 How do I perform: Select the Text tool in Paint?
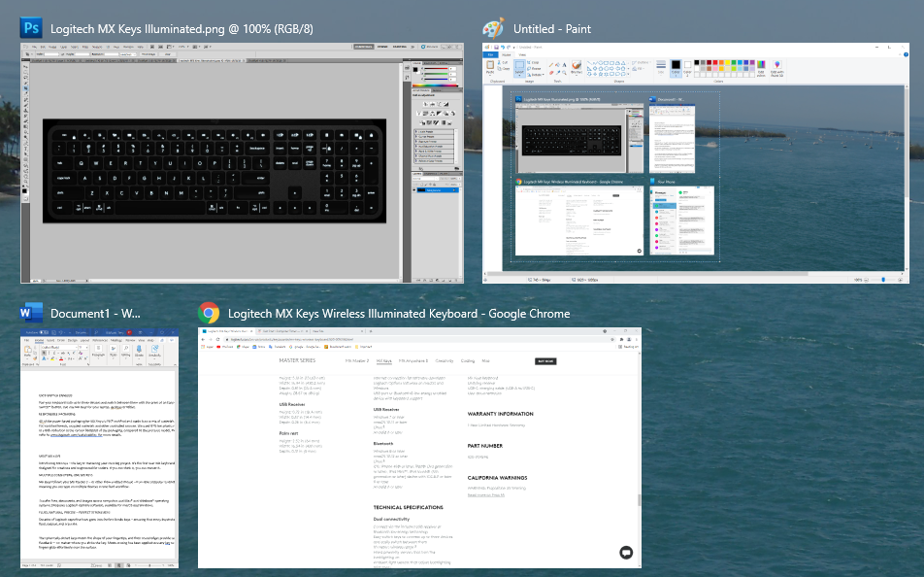(x=564, y=65)
